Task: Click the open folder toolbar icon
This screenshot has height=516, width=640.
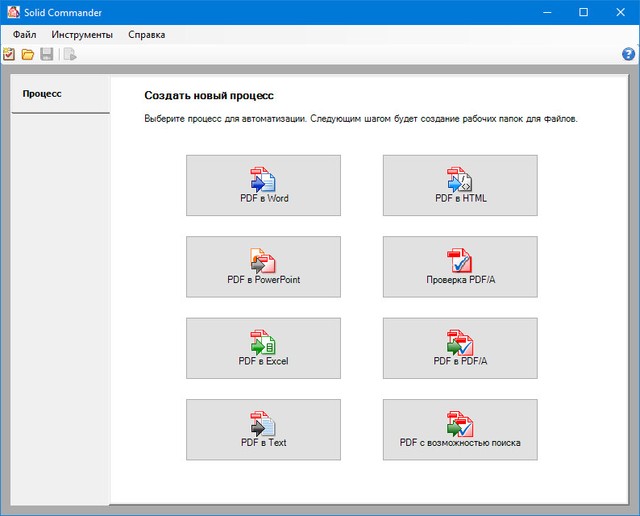Action: point(28,54)
